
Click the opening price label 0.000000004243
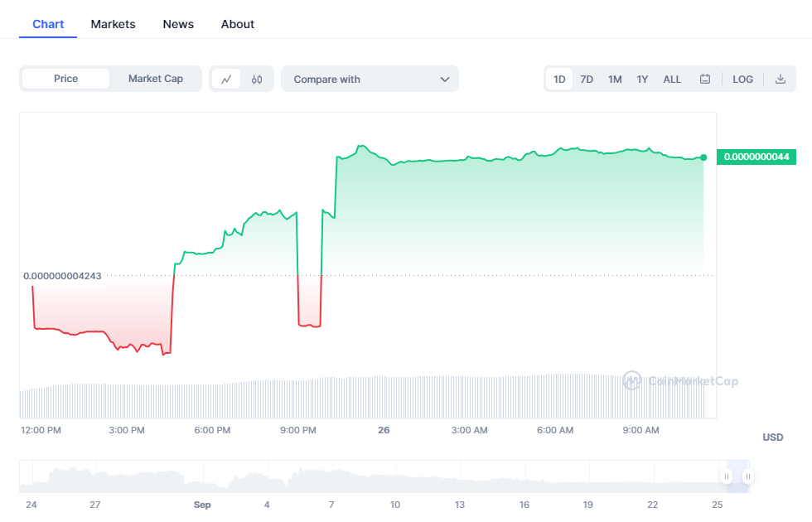click(63, 276)
